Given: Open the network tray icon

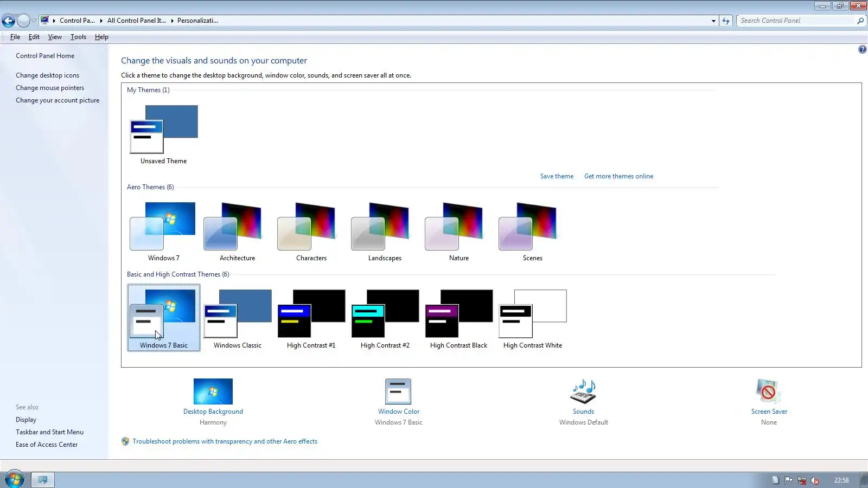Looking at the screenshot, I should click(x=801, y=480).
